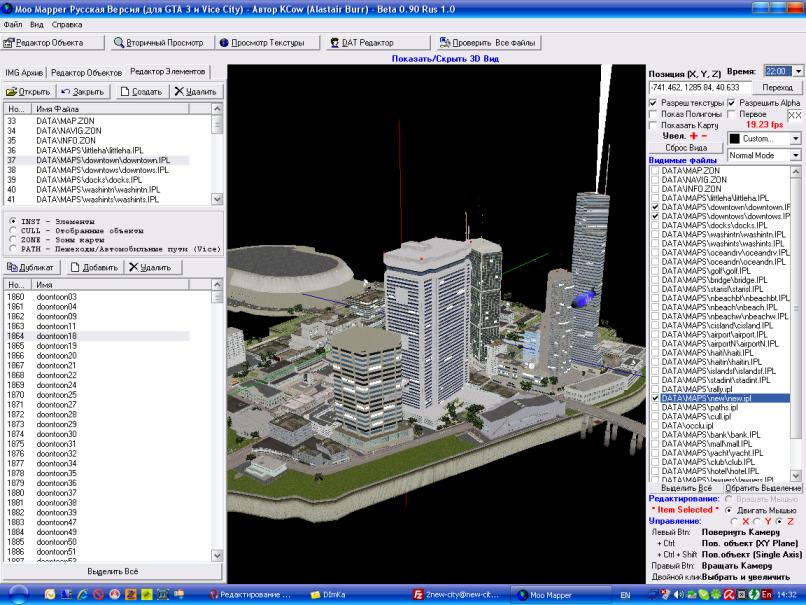Screen dimensions: 806x605
Task: Check DATA\MAPS\golf\golf.IPL visibility box
Action: (x=655, y=271)
